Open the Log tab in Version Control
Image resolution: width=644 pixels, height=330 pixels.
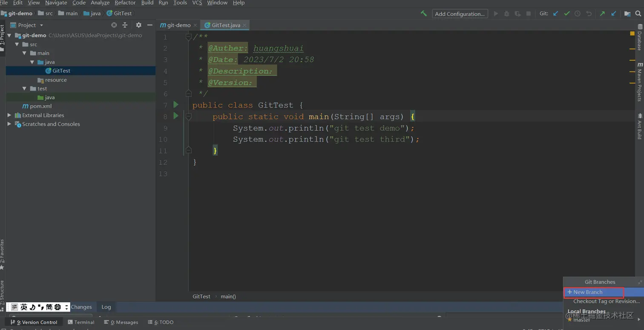coord(106,307)
